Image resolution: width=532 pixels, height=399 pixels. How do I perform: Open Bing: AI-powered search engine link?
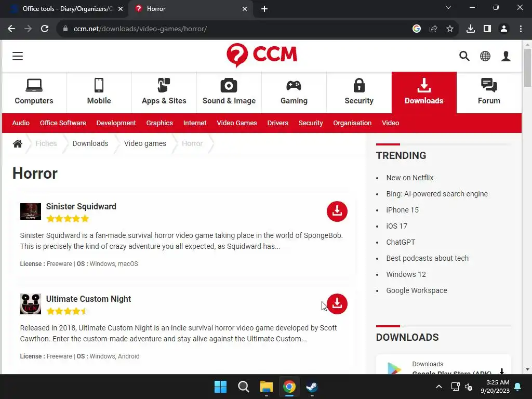coord(437,194)
